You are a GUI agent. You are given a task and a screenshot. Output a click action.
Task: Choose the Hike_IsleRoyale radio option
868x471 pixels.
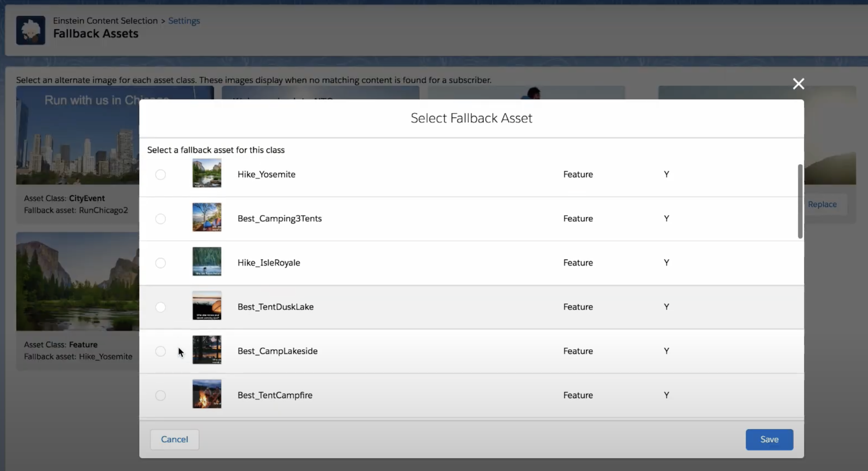click(x=160, y=263)
